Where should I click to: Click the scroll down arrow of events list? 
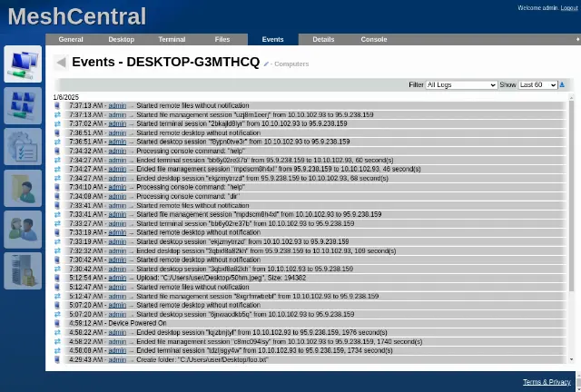click(x=571, y=359)
